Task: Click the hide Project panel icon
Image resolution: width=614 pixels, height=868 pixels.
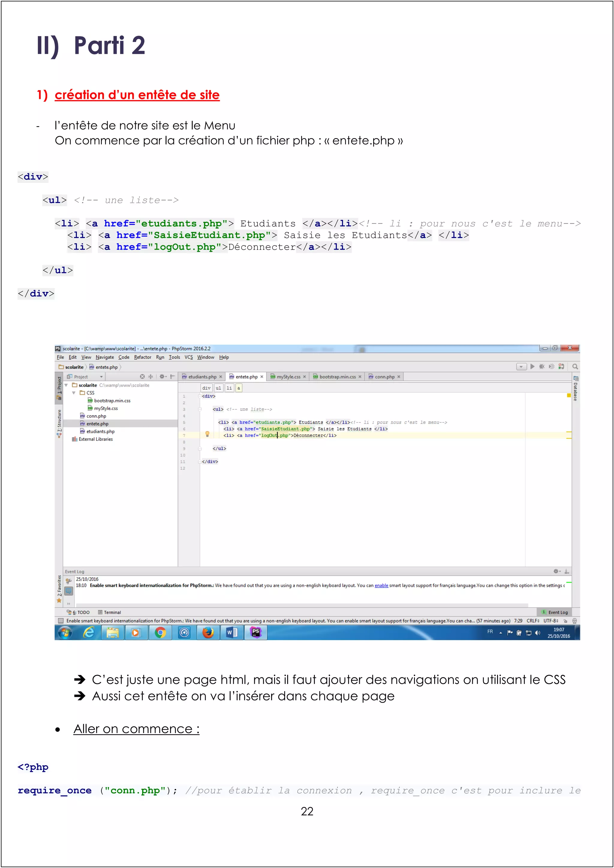Action: point(172,376)
